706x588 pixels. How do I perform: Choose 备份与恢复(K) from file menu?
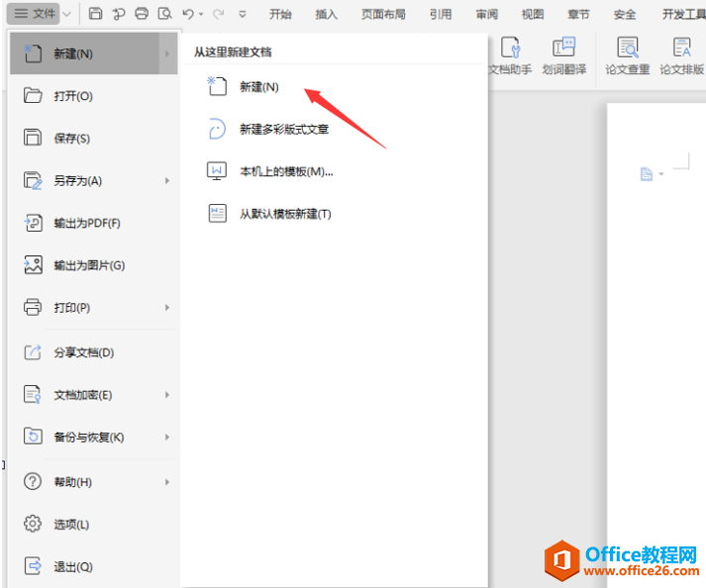pyautogui.click(x=94, y=437)
